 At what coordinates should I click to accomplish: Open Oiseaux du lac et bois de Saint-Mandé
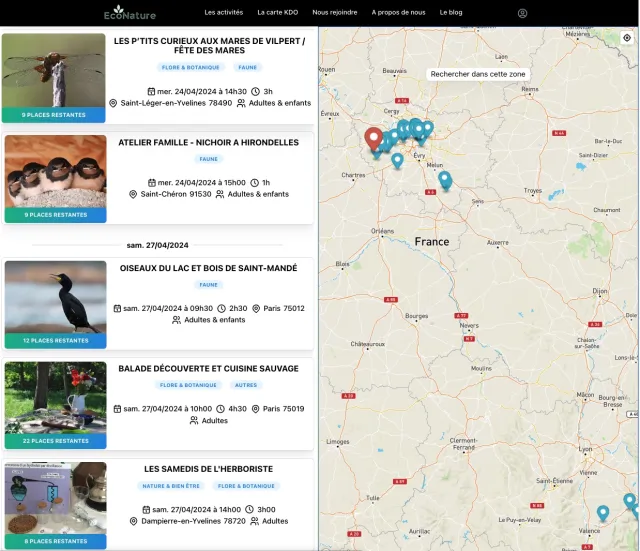pos(209,268)
